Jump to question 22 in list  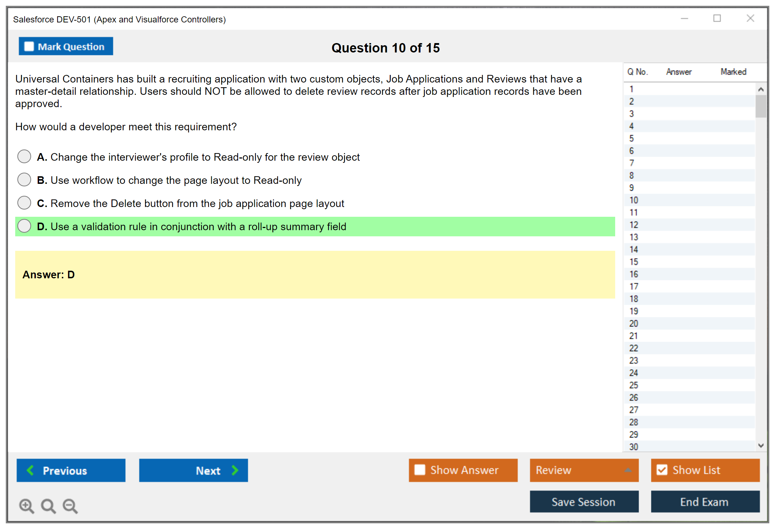(x=634, y=348)
